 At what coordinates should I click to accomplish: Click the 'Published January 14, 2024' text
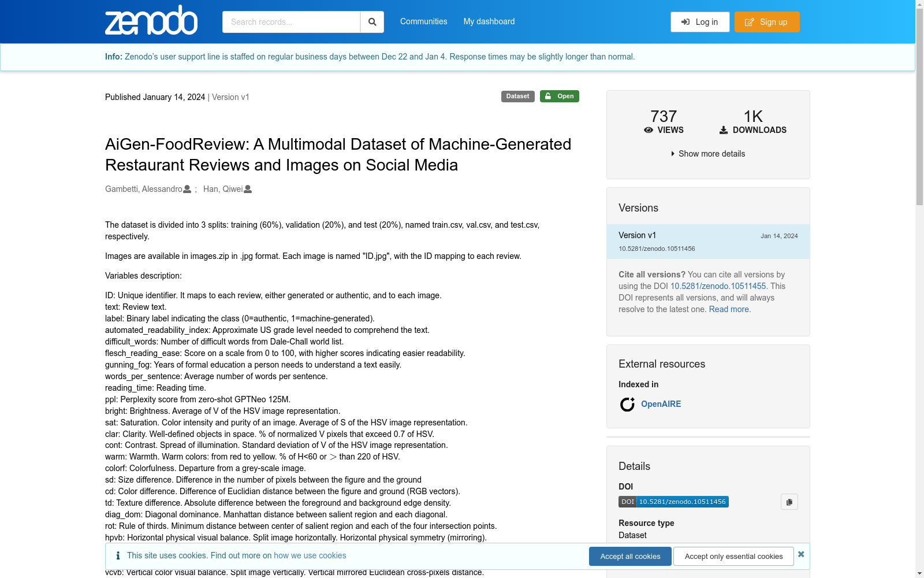point(155,97)
